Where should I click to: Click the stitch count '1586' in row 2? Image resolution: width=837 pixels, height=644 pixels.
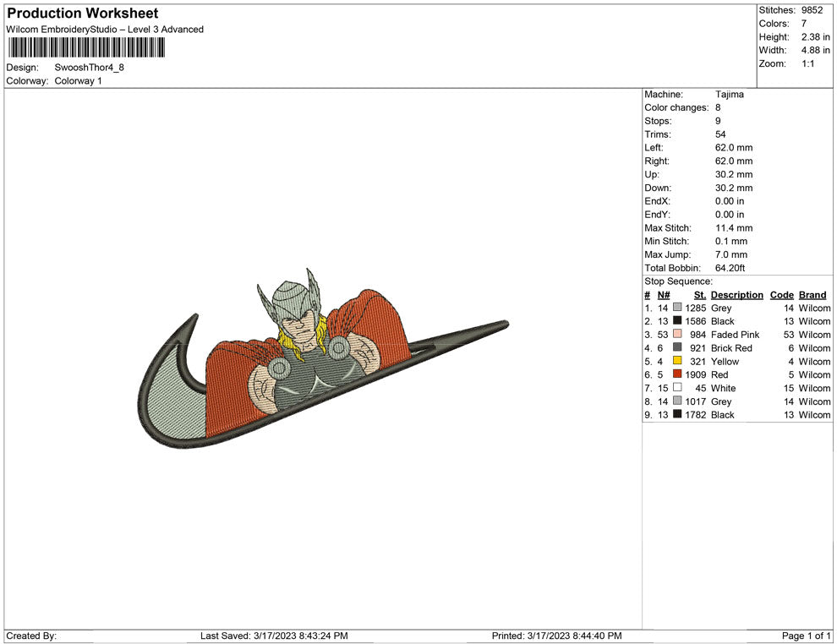[696, 321]
